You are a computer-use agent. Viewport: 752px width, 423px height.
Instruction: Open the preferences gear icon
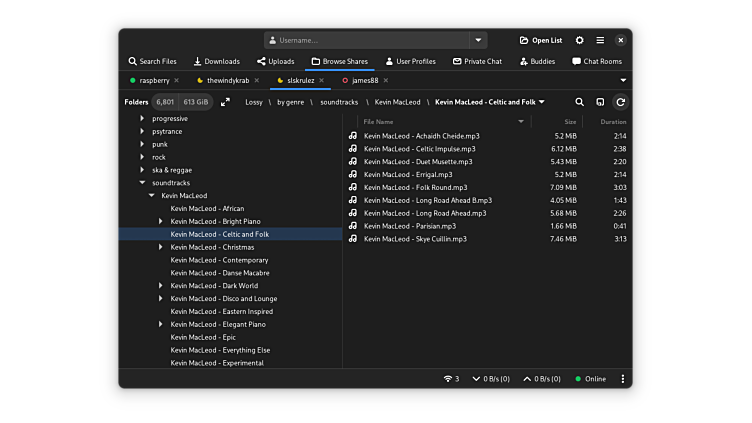point(580,40)
